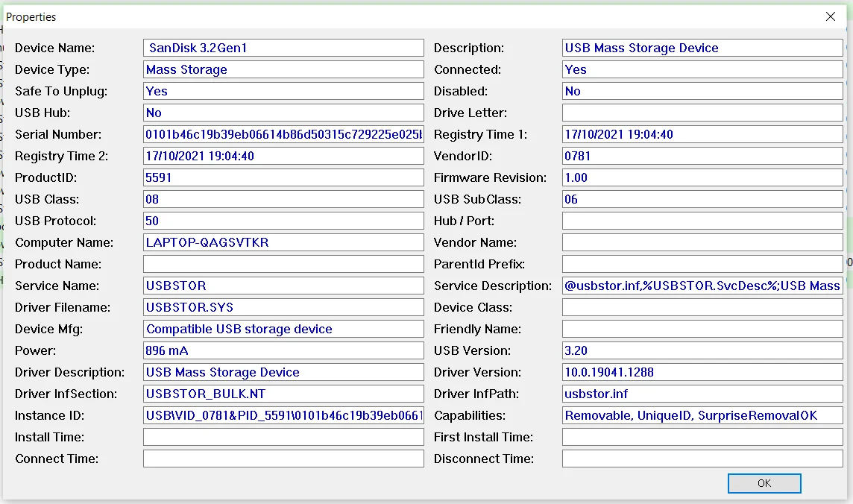853x504 pixels.
Task: Select the Firmware Revision field 1.00
Action: 702,177
